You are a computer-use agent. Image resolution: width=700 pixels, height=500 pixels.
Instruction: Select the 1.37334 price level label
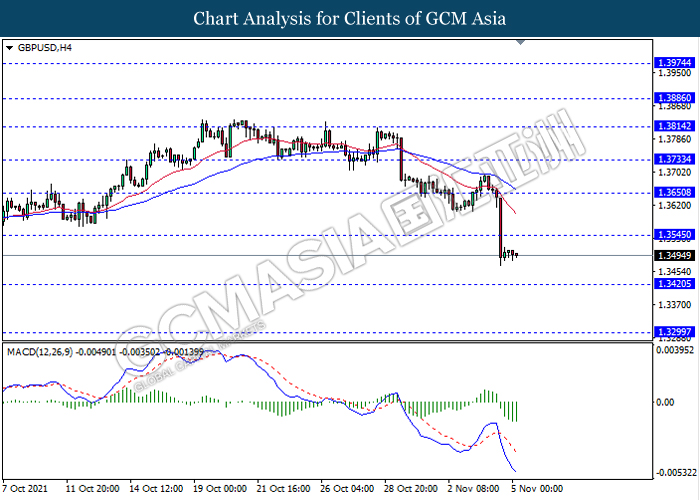(x=675, y=159)
